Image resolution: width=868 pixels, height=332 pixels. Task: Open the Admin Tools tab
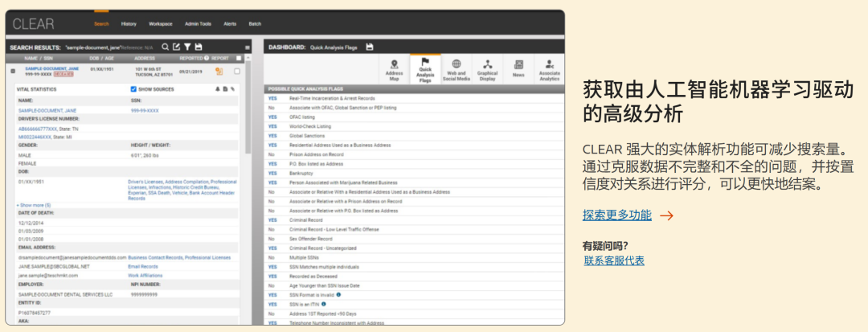tap(196, 24)
